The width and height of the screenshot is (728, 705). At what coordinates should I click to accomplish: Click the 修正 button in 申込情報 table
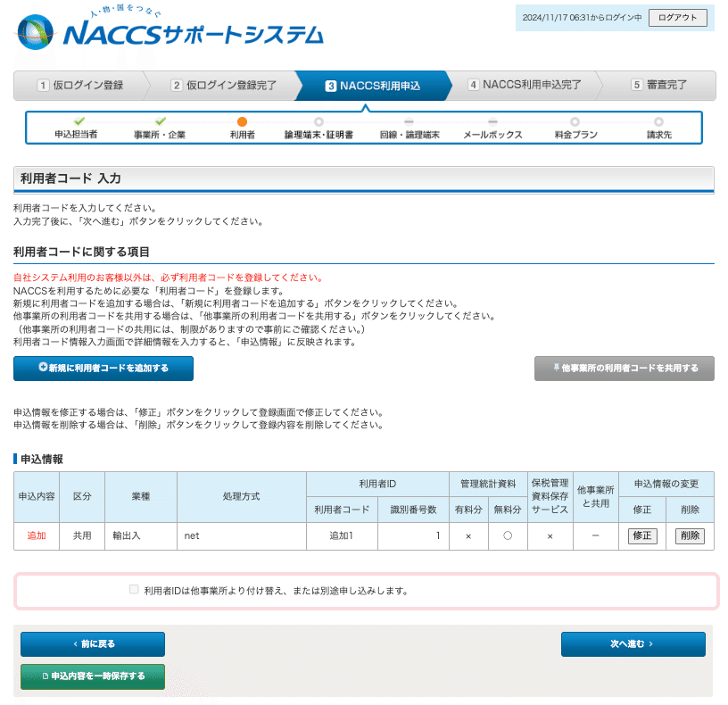[x=641, y=536]
